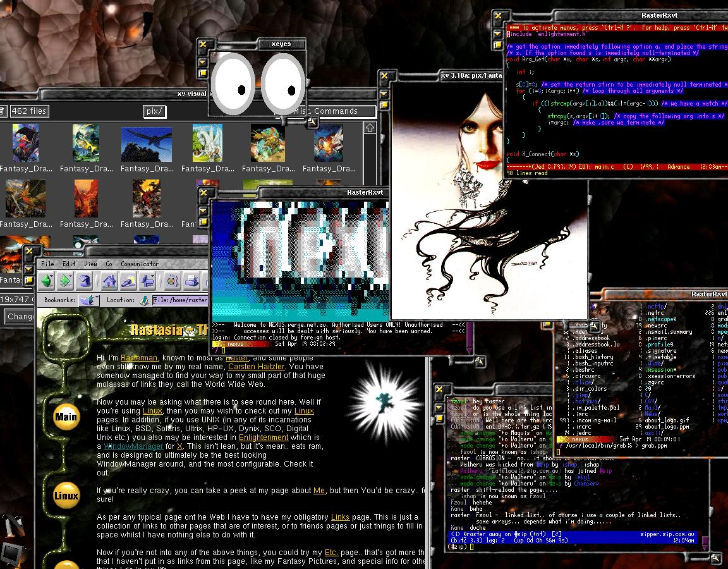Click the Location URL field in Netscape
Screen dimensions: 728x569
180,300
